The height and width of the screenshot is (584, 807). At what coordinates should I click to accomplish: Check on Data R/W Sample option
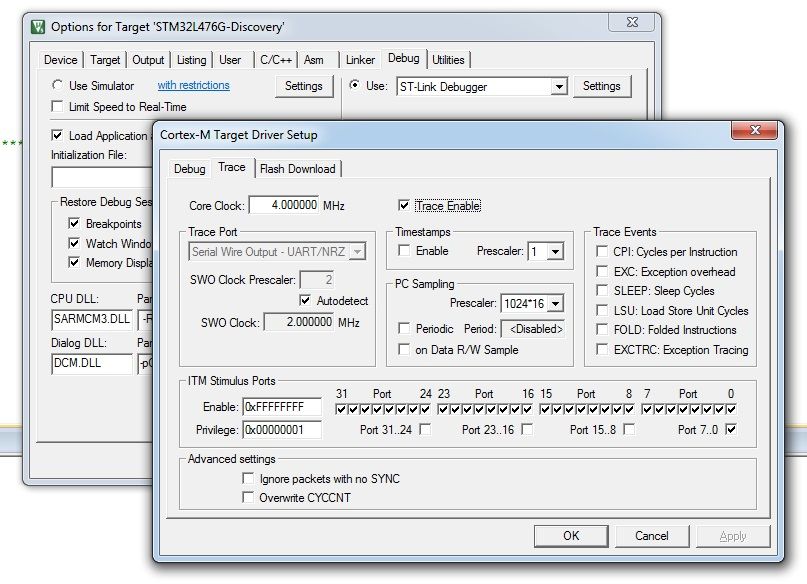[404, 349]
